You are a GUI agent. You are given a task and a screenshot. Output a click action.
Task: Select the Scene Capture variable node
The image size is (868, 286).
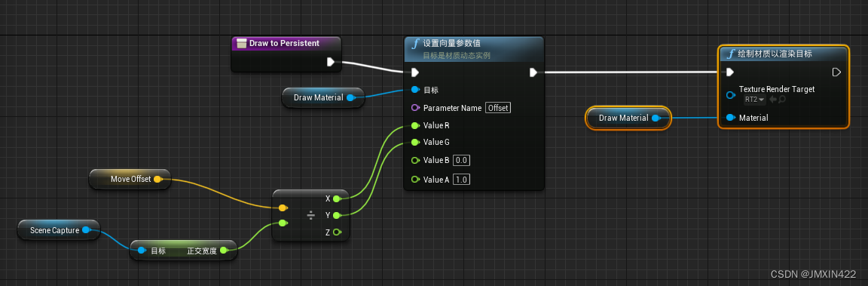pyautogui.click(x=59, y=229)
